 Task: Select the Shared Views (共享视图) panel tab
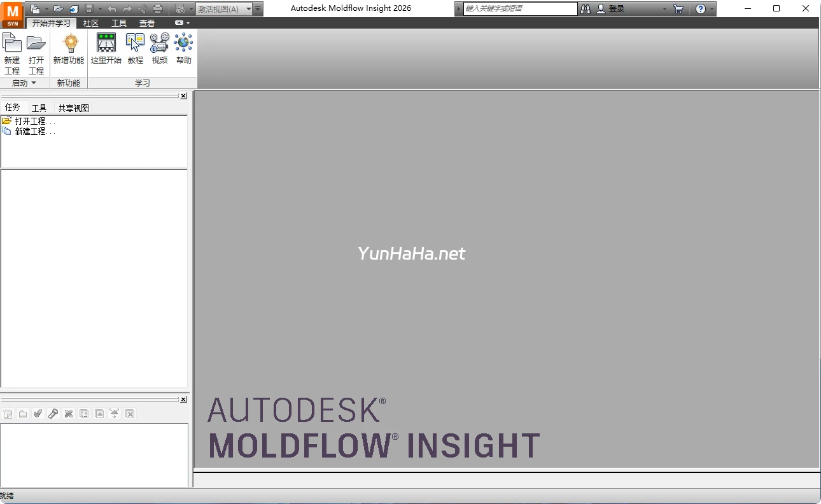74,108
